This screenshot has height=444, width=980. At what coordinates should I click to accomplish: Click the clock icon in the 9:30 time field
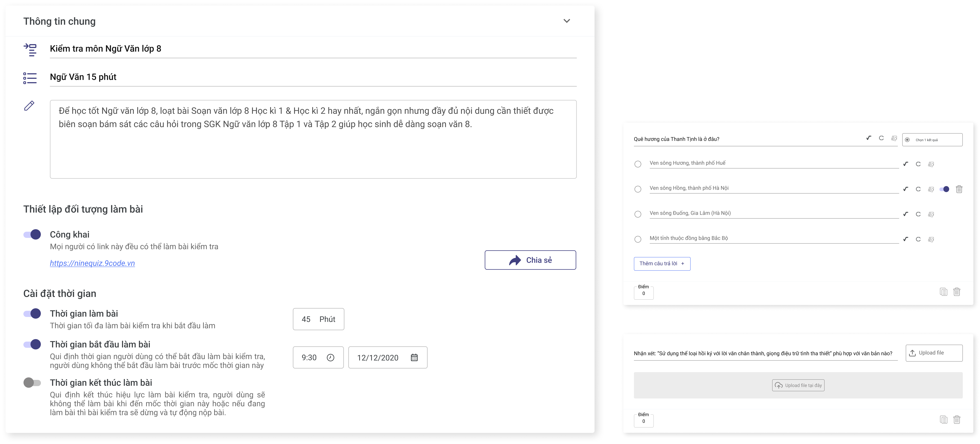click(330, 358)
